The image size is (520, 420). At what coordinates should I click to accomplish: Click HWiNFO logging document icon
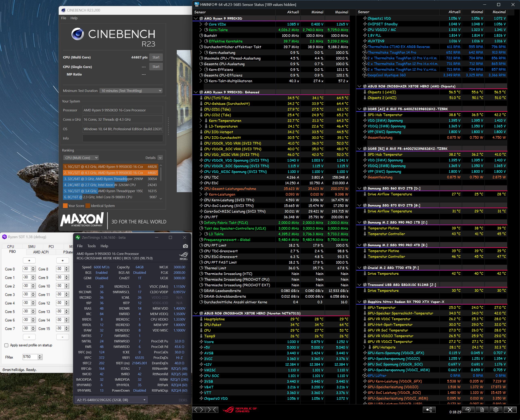[482, 410]
